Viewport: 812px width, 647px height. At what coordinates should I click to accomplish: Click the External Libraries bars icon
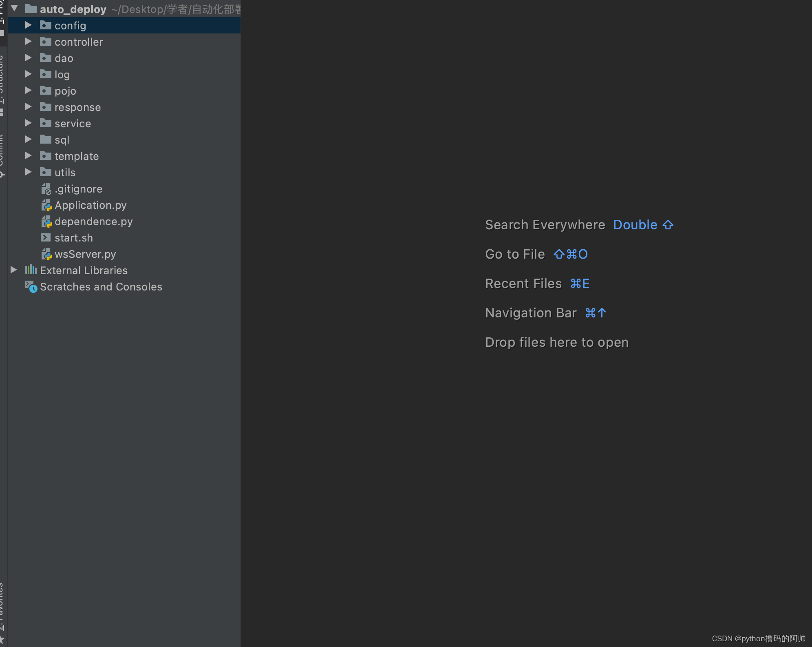click(x=31, y=270)
